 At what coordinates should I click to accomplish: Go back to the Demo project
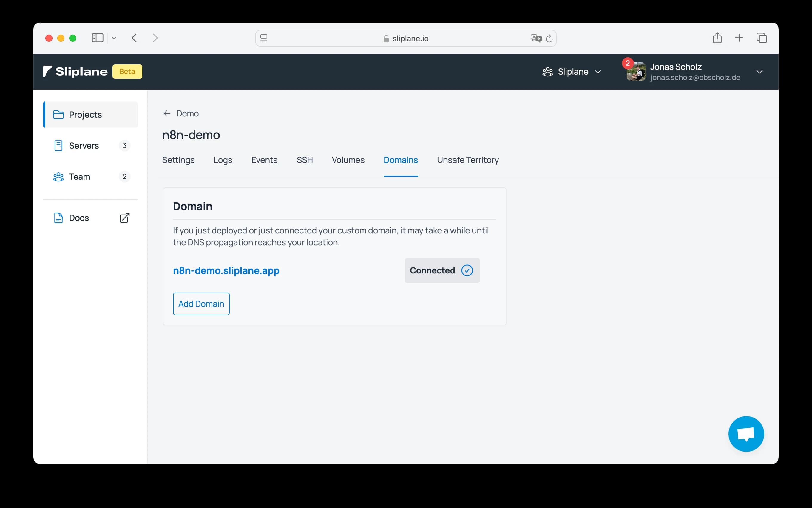(181, 113)
